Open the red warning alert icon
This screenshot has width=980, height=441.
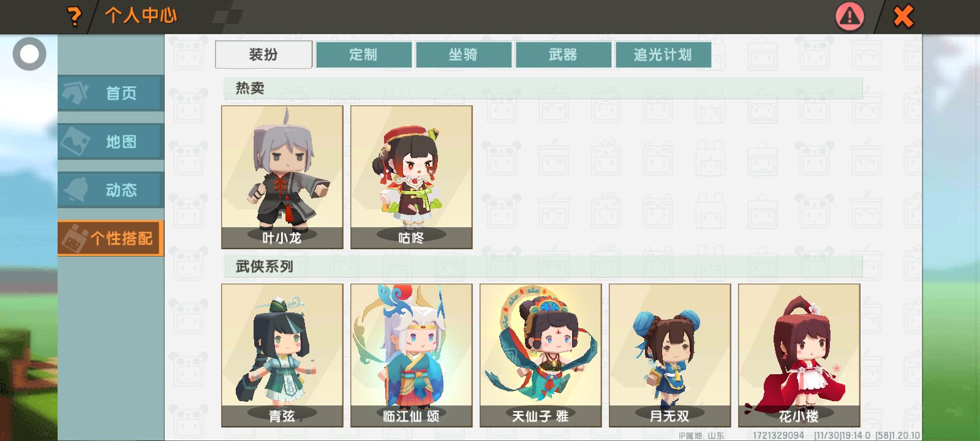coord(850,17)
